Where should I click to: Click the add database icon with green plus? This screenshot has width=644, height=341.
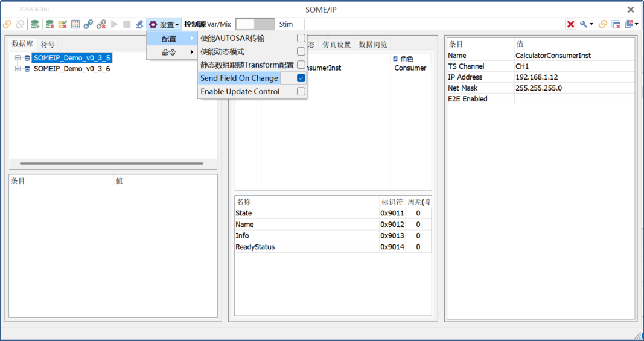(x=36, y=24)
